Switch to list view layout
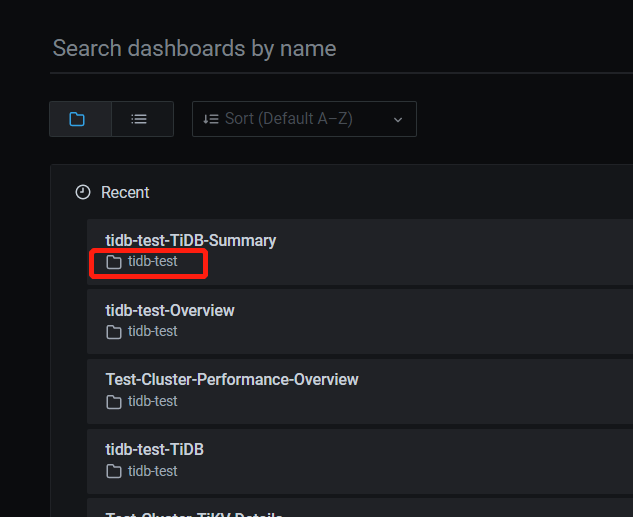Image resolution: width=633 pixels, height=517 pixels. point(143,119)
